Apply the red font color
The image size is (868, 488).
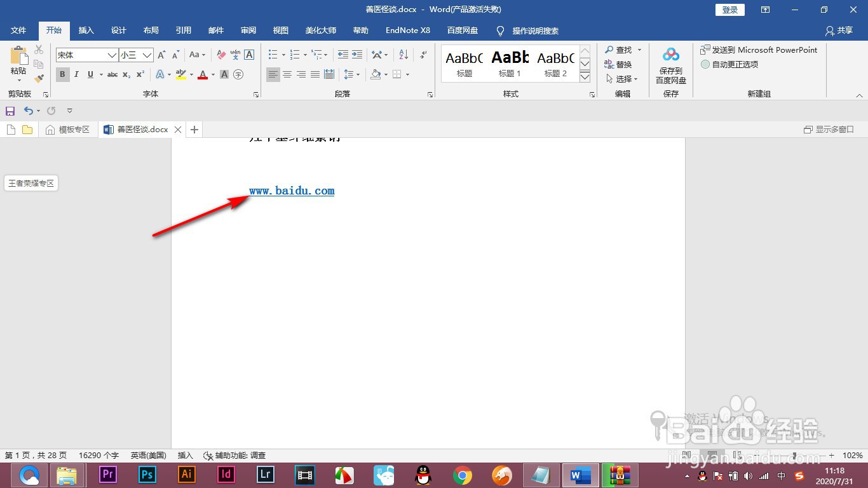pyautogui.click(x=203, y=74)
